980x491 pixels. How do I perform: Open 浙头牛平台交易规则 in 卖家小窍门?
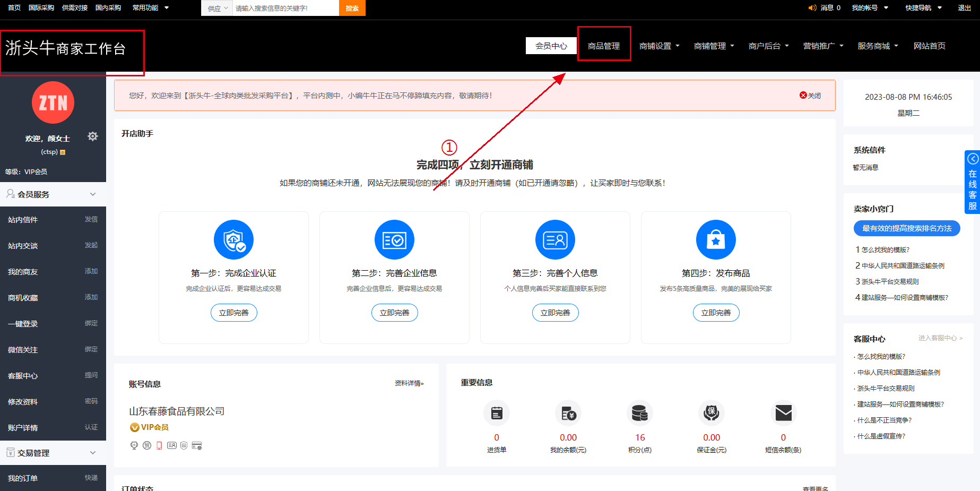[x=890, y=282]
